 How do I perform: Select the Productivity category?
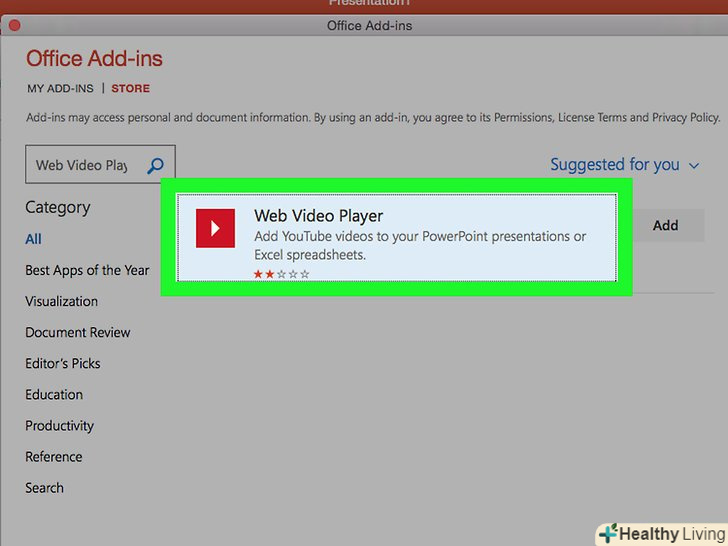tap(59, 426)
